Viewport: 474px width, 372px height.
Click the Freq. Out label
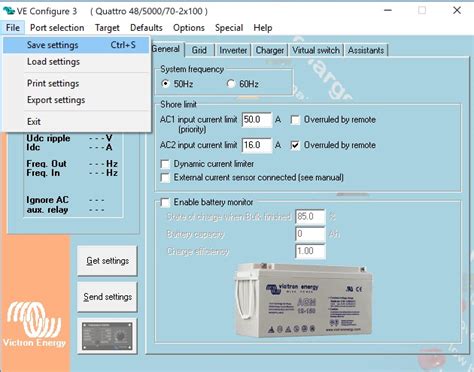(46, 164)
